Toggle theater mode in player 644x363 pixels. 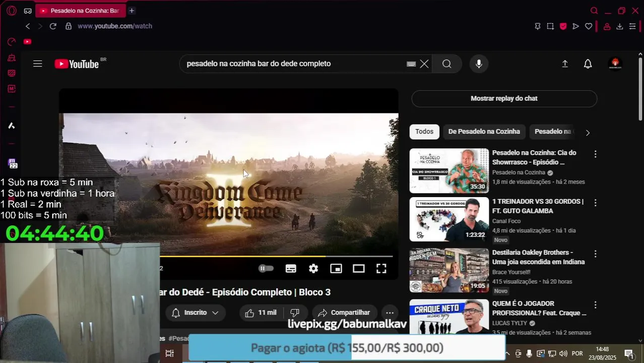point(359,269)
